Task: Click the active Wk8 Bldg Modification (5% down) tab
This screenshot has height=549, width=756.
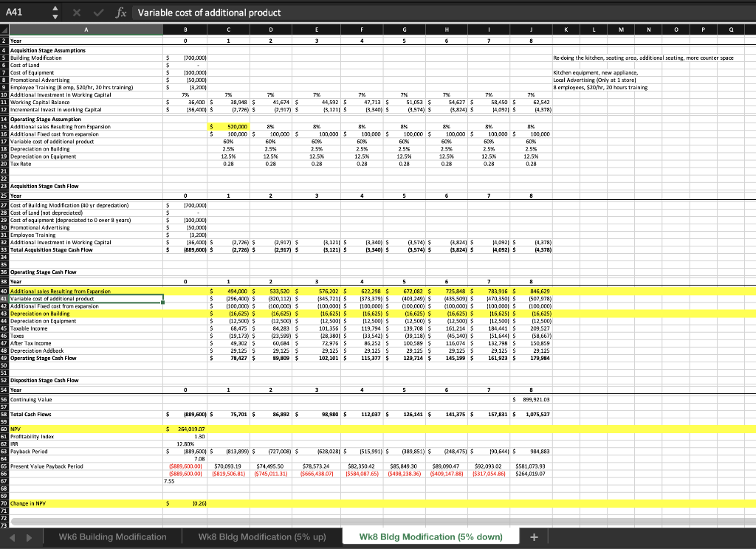Action: 430,536
